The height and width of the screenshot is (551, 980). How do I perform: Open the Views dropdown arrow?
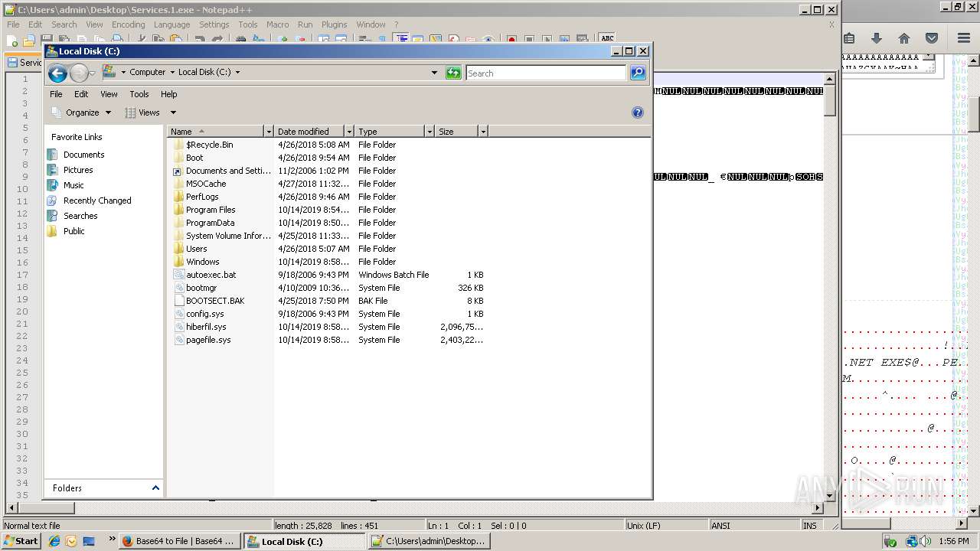click(x=173, y=112)
